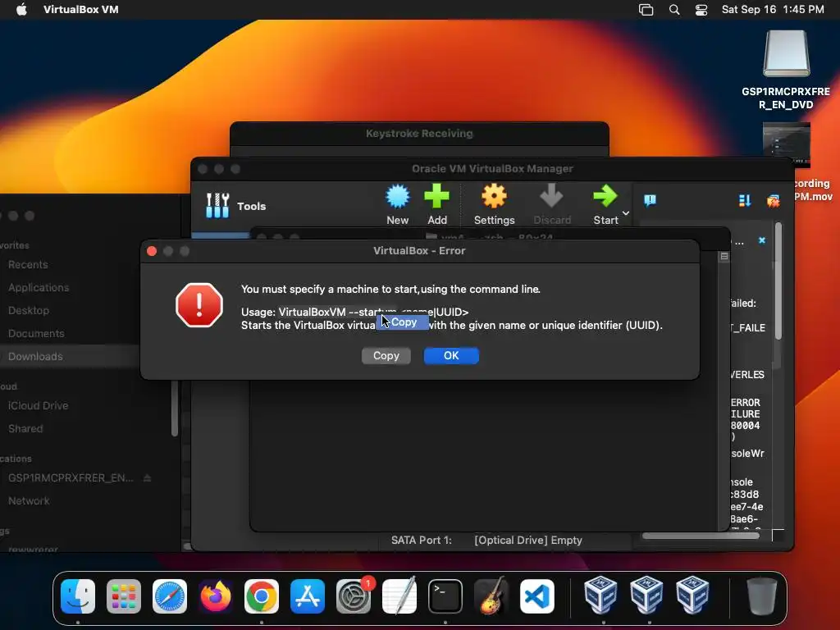Select the screen recording .mov thumbnail
This screenshot has width=840, height=630.
pyautogui.click(x=787, y=144)
